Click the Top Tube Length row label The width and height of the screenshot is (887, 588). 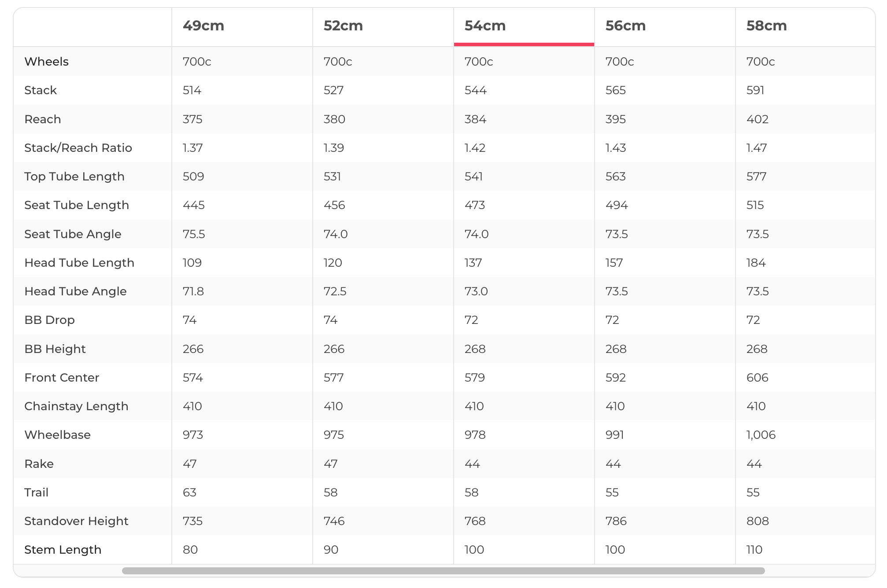(74, 176)
